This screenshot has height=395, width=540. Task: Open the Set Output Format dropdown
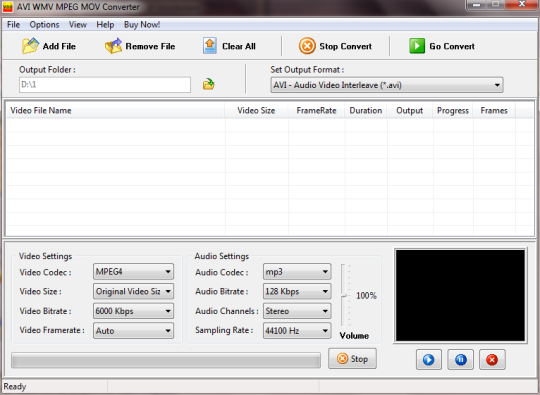pos(387,85)
